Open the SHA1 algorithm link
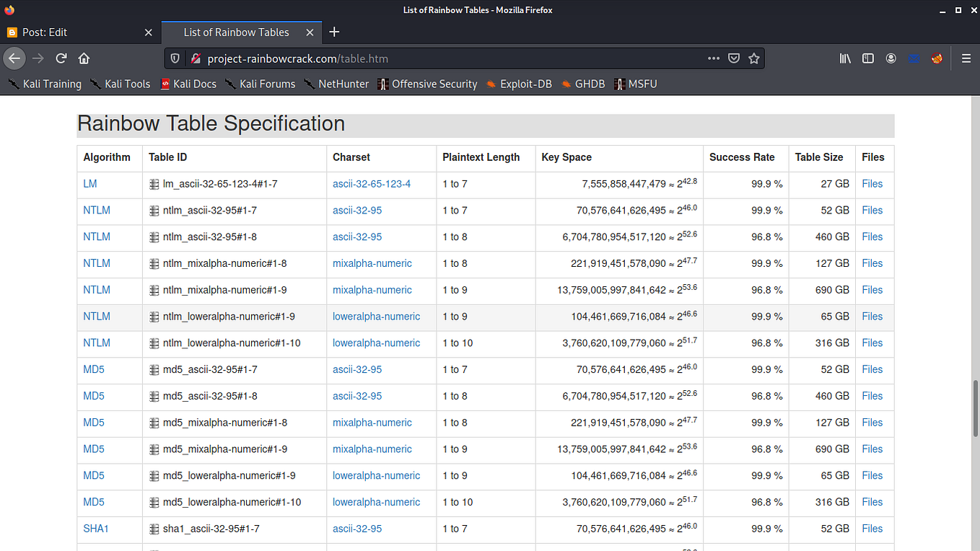This screenshot has width=980, height=551. point(96,528)
